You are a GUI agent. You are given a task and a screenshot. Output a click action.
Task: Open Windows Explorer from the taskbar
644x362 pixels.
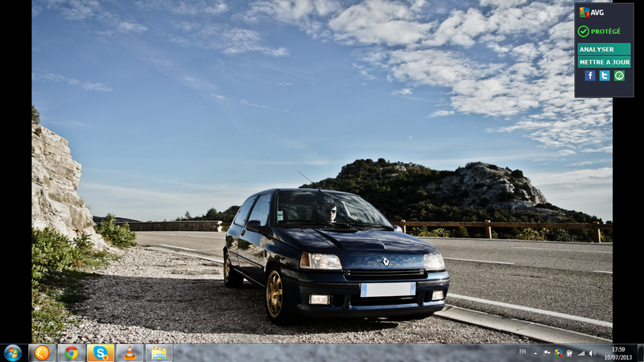pos(159,353)
